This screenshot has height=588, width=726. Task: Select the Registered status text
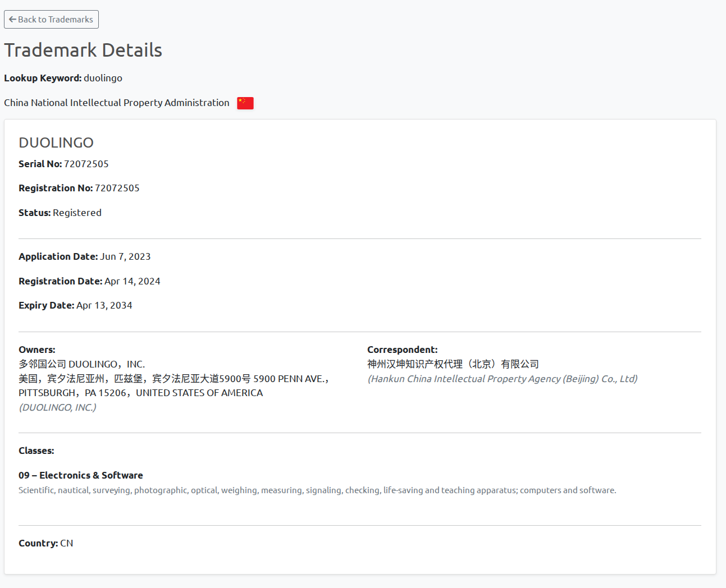tap(77, 212)
